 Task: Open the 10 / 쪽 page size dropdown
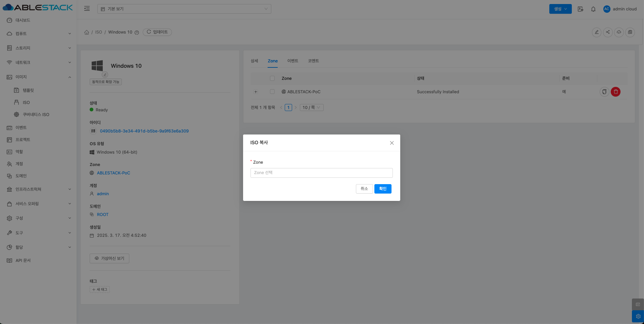[311, 107]
